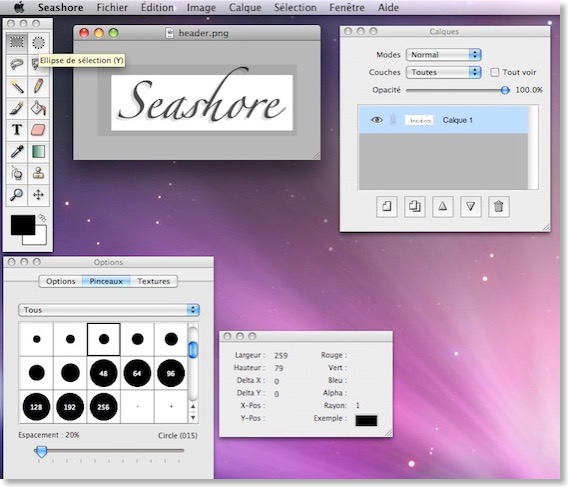Select the 96 brush
Image resolution: width=568 pixels, height=487 pixels.
171,373
